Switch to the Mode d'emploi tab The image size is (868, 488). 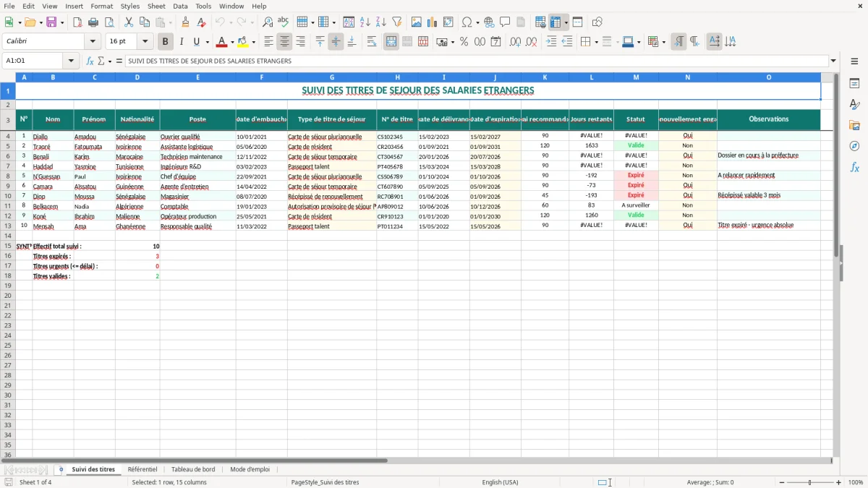pyautogui.click(x=250, y=469)
